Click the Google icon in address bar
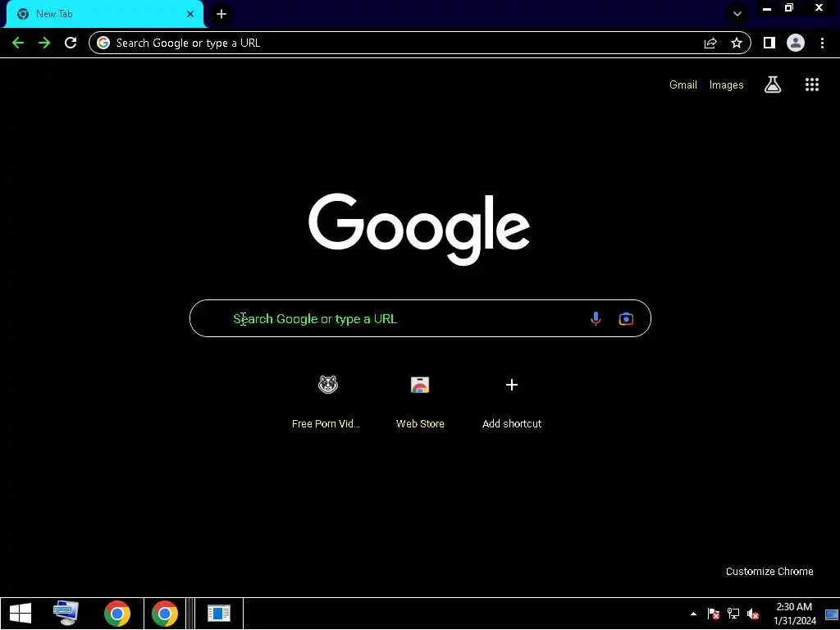The image size is (840, 630). [103, 43]
